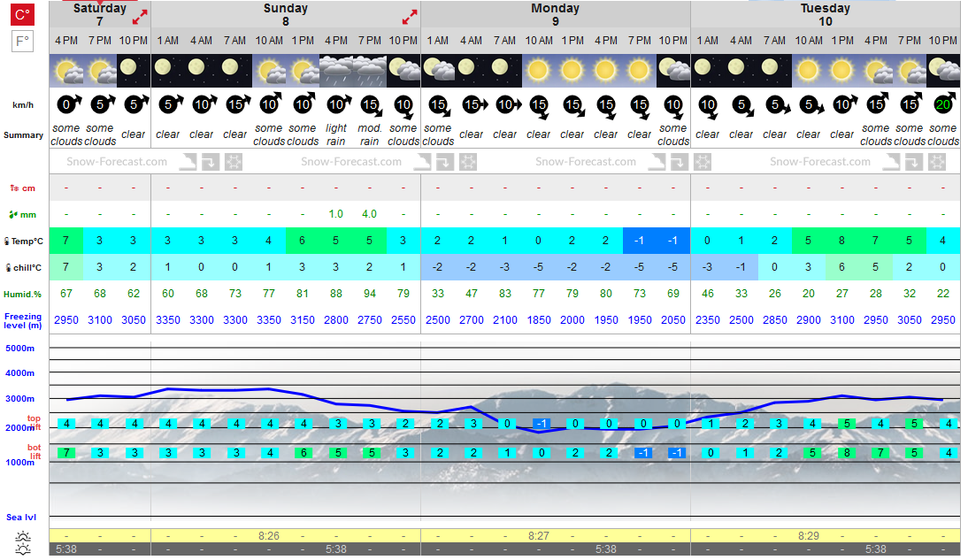Click the Sunday 7 PM 15 km/h wind icon

point(371,105)
